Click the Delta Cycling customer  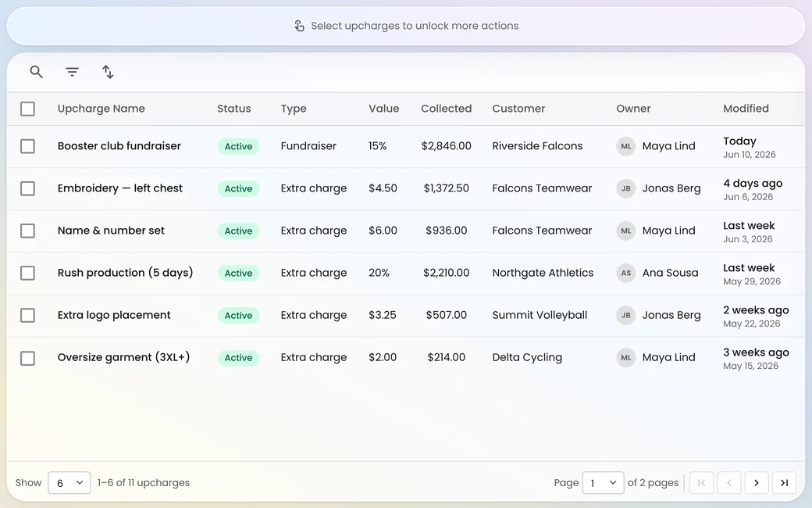click(527, 358)
